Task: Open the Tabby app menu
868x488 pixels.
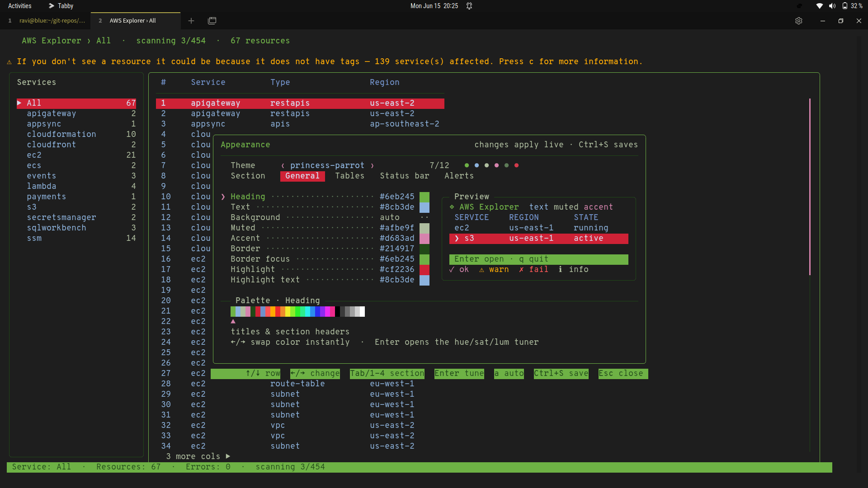Action: tap(61, 6)
